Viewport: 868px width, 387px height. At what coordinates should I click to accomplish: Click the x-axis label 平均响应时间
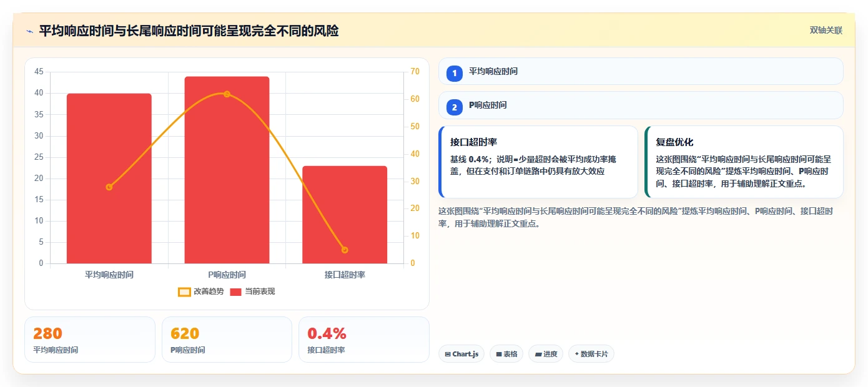pyautogui.click(x=109, y=275)
